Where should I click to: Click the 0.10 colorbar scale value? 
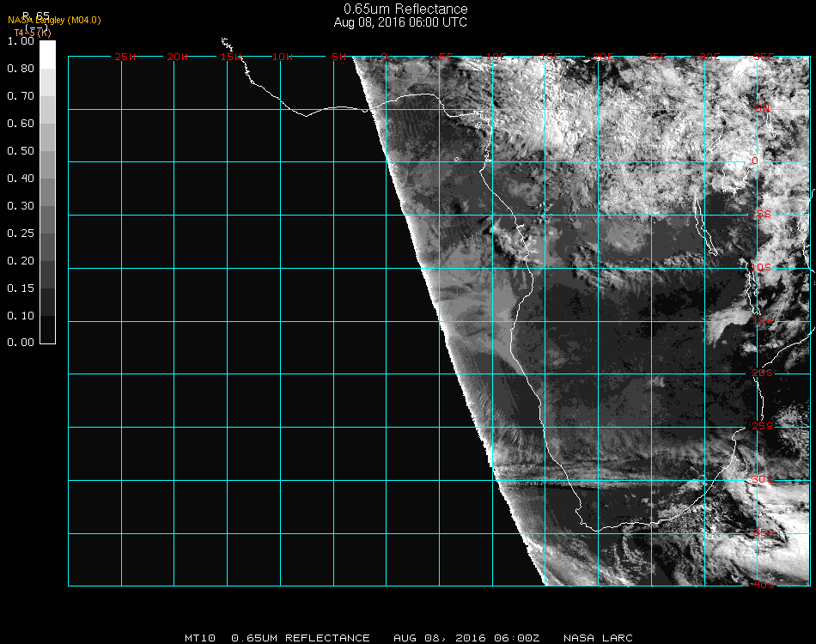pos(21,316)
